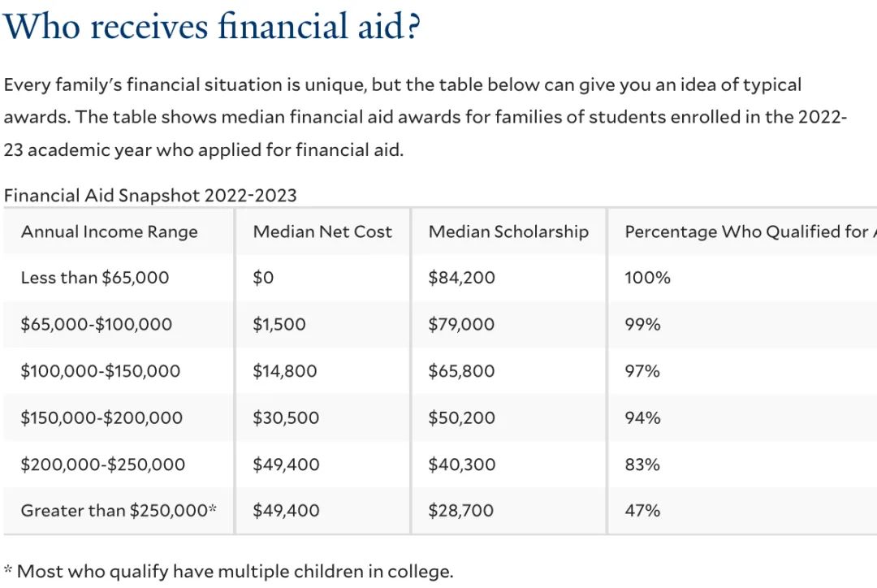Viewport: 877px width, 588px height.
Task: Click the multiple children in college footnote
Action: pyautogui.click(x=228, y=571)
